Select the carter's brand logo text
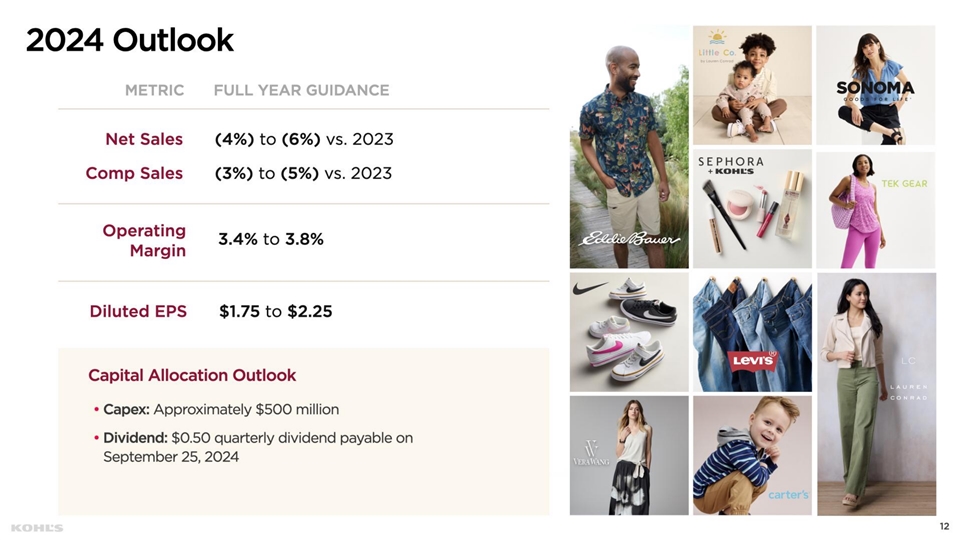 click(x=788, y=495)
